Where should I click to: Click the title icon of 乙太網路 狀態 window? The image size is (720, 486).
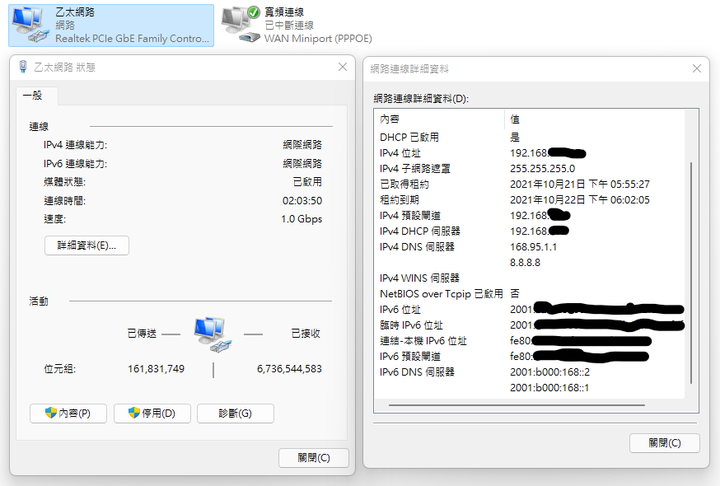click(x=23, y=67)
